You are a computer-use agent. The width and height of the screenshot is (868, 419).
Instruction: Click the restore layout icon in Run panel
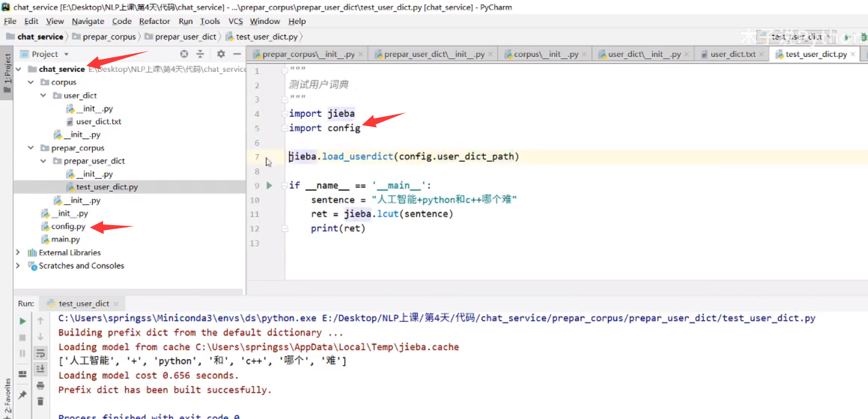pos(23,374)
